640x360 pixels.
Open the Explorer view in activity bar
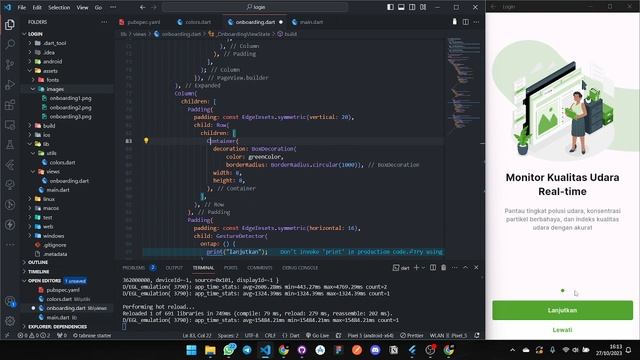tap(10, 24)
